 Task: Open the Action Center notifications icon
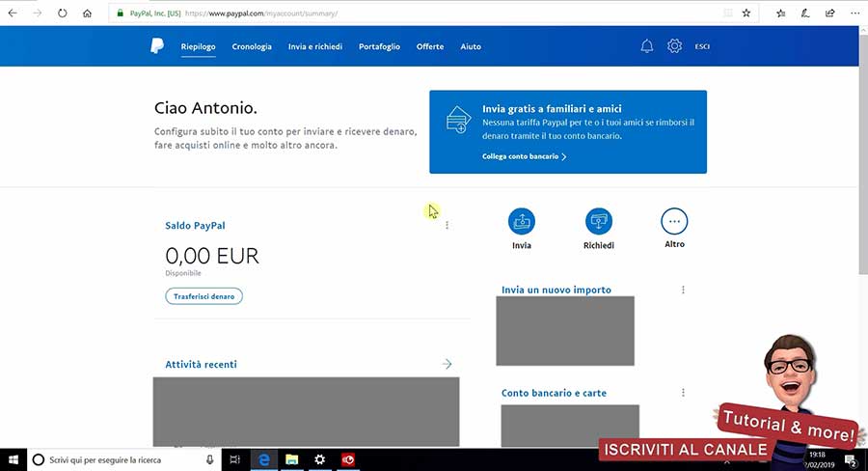pos(851,460)
